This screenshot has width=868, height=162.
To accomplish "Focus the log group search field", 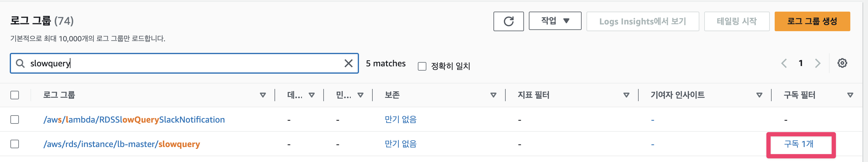I will coord(184,63).
